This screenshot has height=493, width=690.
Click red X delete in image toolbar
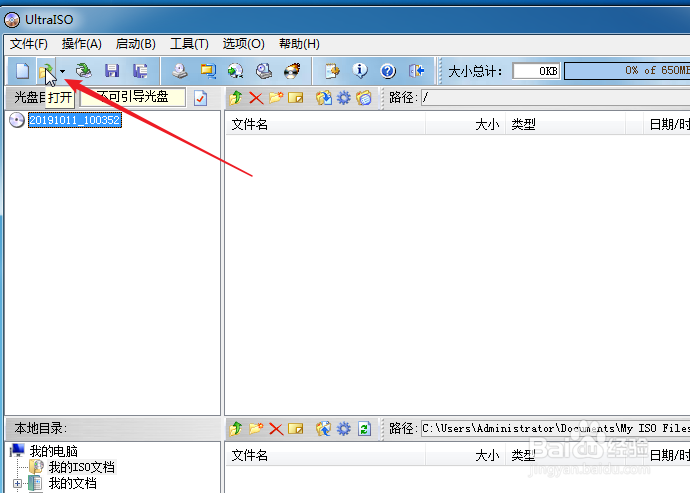point(256,98)
